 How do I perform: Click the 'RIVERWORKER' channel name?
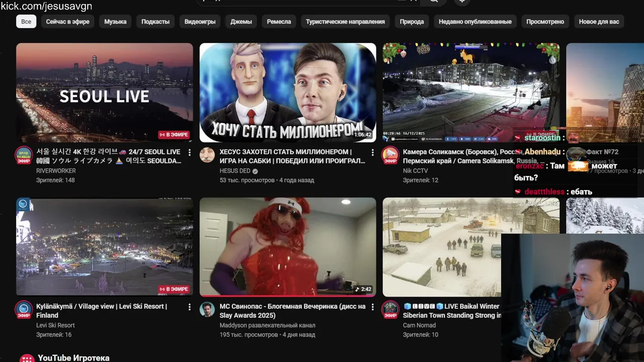pos(56,171)
